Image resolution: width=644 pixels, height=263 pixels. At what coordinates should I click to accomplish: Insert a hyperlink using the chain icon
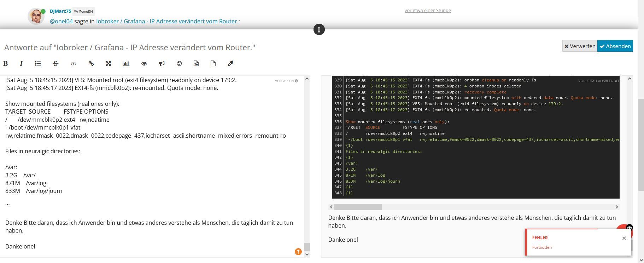point(91,64)
